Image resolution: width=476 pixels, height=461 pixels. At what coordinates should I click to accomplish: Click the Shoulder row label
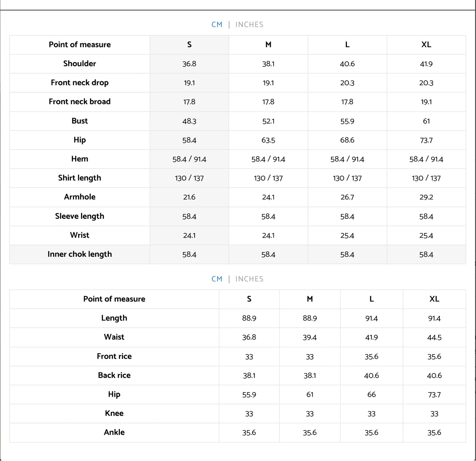click(80, 64)
